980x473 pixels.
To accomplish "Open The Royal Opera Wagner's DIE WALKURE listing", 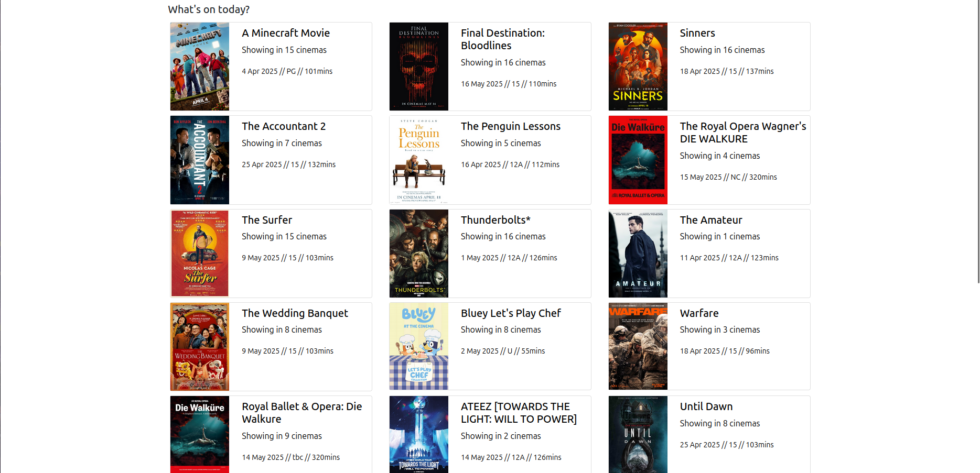I will pos(742,133).
